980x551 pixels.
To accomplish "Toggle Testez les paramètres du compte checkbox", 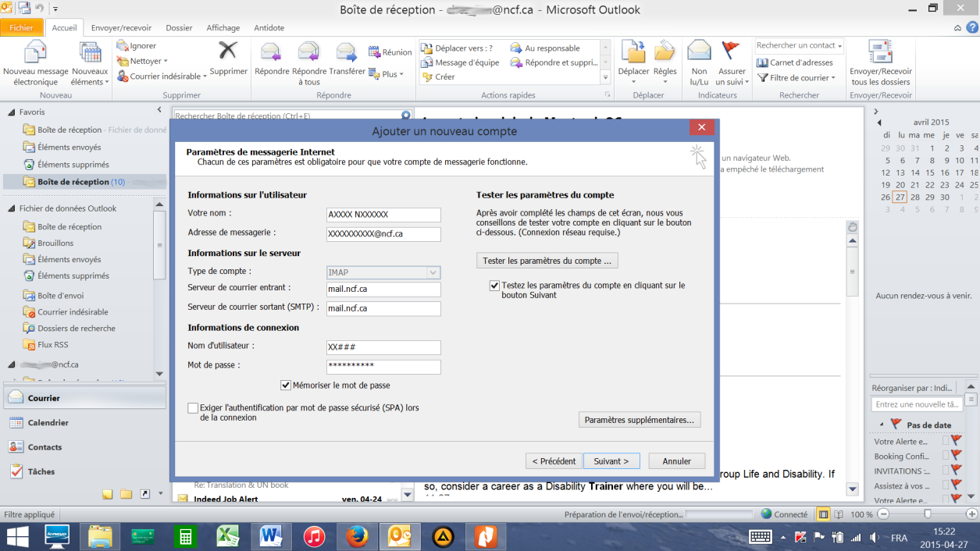I will 494,286.
